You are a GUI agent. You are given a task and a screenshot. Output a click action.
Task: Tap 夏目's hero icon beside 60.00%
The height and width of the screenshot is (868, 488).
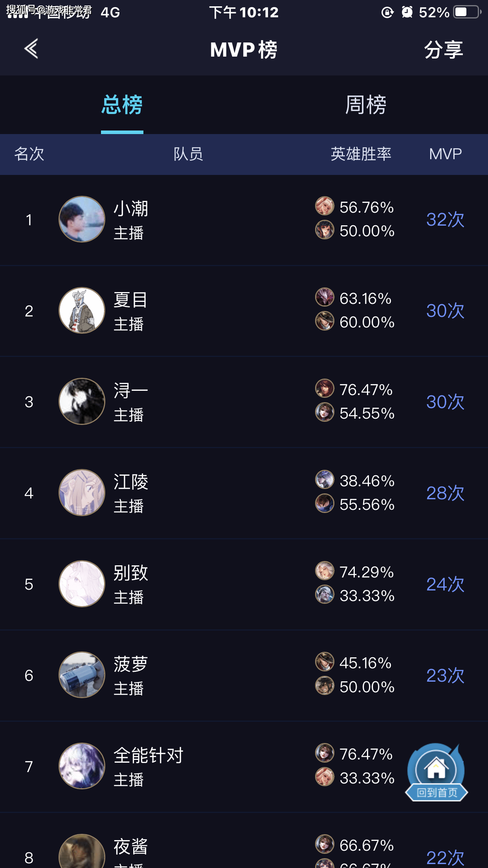pos(325,321)
